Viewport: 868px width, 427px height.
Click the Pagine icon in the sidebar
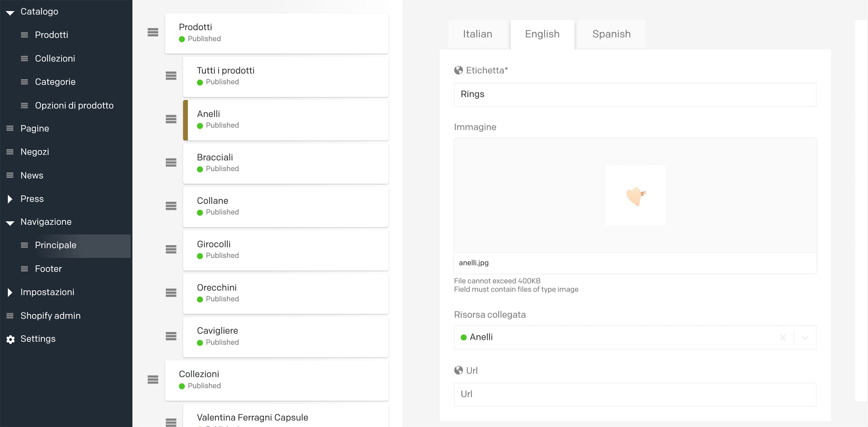click(x=10, y=128)
